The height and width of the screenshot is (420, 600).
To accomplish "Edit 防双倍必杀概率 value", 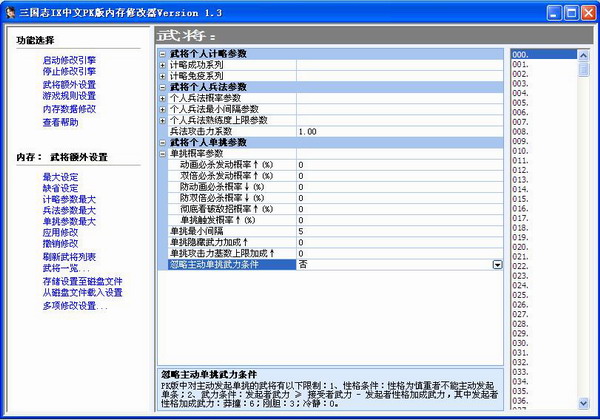I will pos(399,198).
